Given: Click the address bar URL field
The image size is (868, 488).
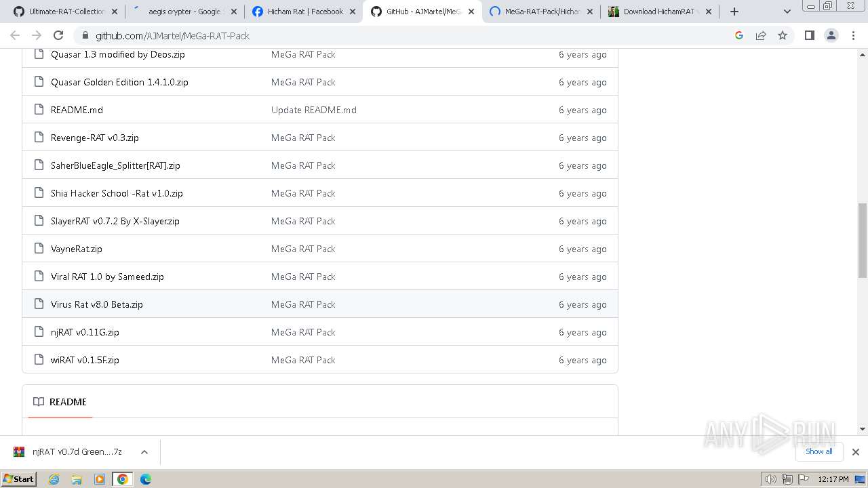Looking at the screenshot, I should coord(407,35).
